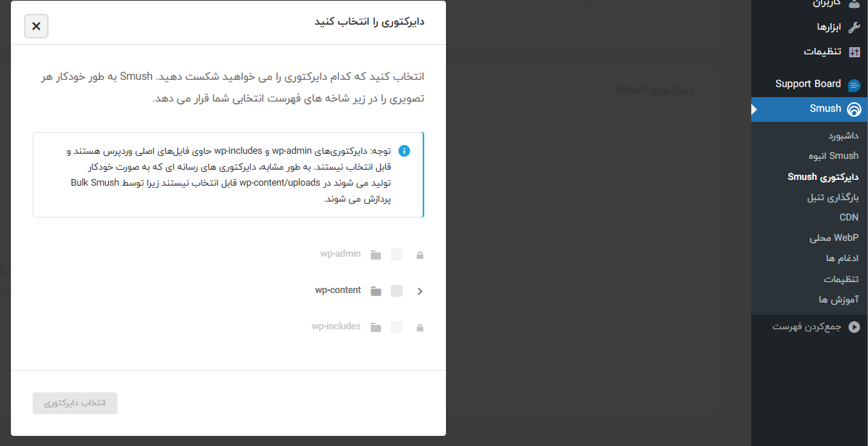Viewport: 868px width, 446px height.
Task: Open Support Board in the sidebar
Action: [809, 84]
